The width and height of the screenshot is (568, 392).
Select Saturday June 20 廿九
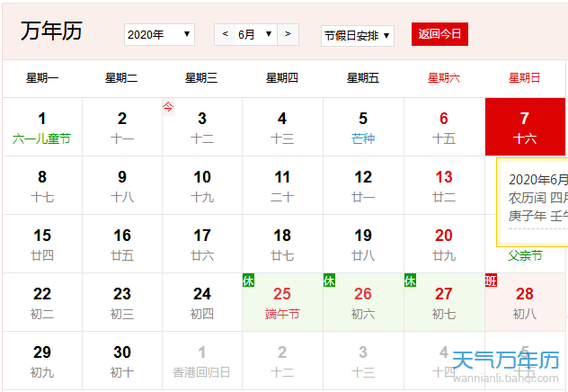click(x=444, y=244)
